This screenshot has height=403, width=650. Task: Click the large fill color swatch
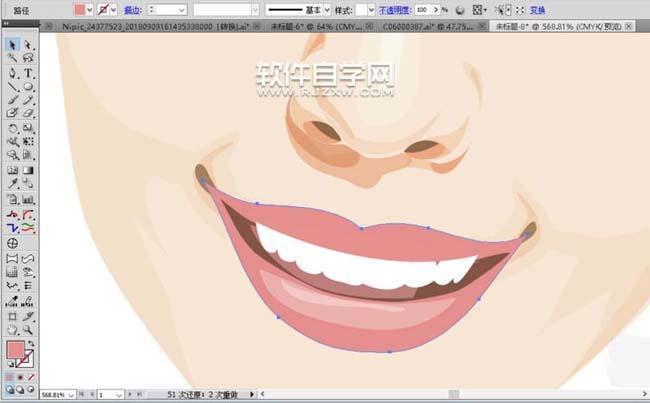15,350
